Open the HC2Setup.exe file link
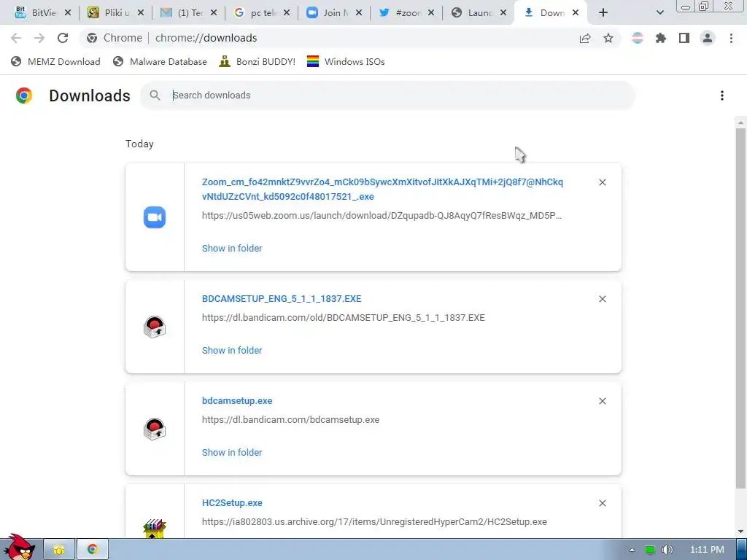Image resolution: width=747 pixels, height=560 pixels. pos(232,503)
